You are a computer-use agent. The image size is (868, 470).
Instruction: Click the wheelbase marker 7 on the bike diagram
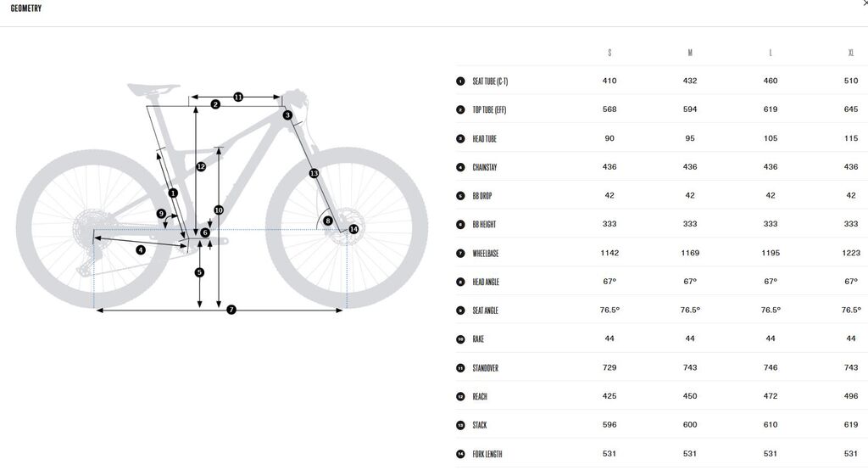231,311
